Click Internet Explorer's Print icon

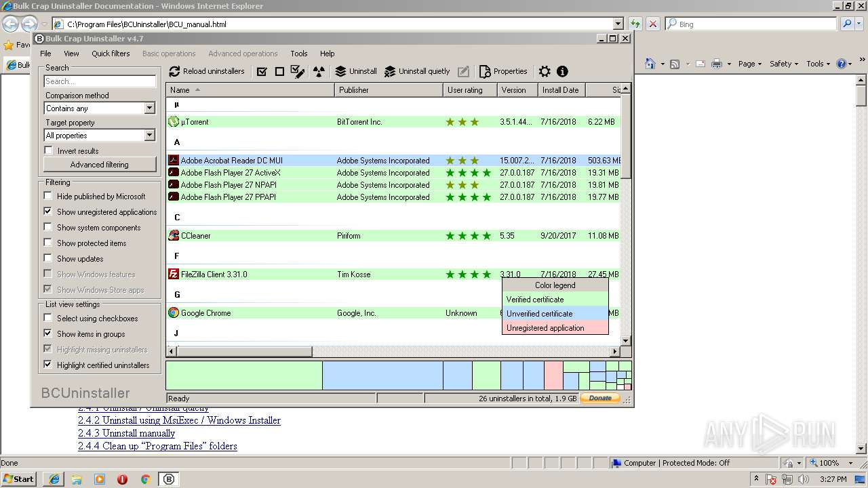[x=717, y=64]
